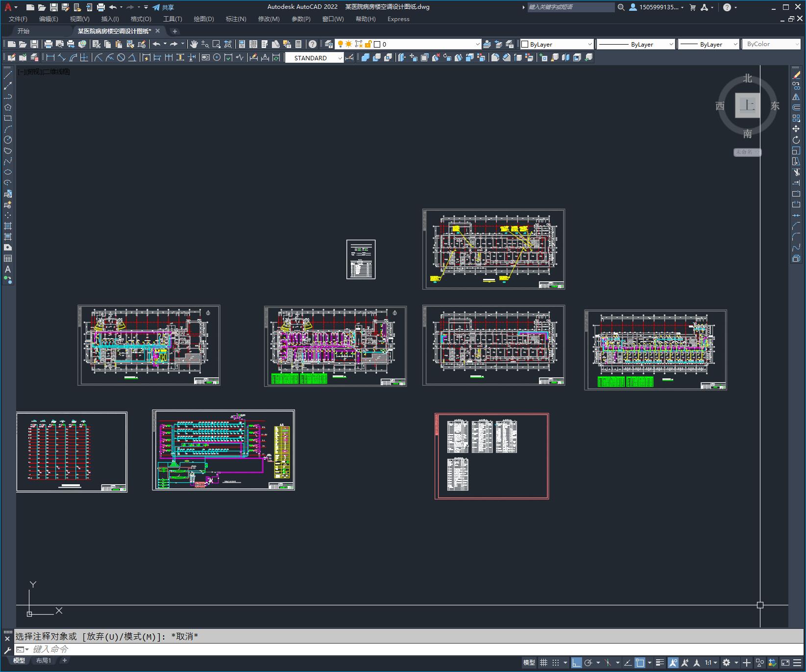Select the Rotate modify tool
806x672 pixels.
(796, 140)
